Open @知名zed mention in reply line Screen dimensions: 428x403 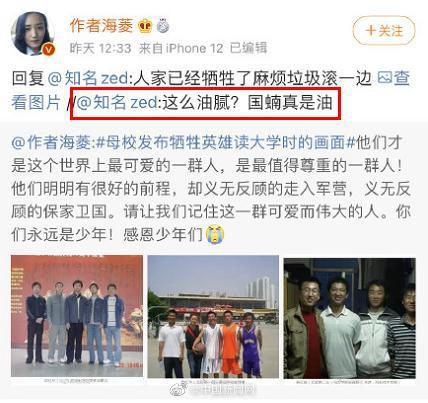88,78
